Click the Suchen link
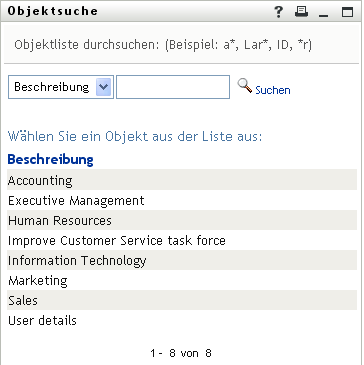Viewport: 364px width, 365px height. pos(273,90)
